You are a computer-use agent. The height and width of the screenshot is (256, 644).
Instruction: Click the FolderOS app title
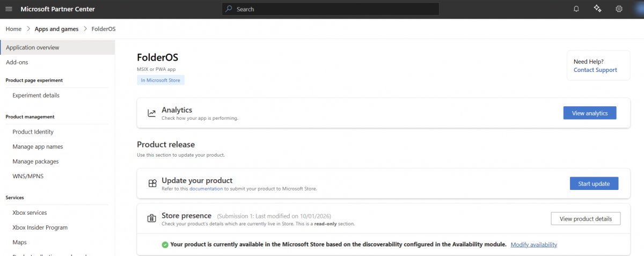[x=157, y=57]
